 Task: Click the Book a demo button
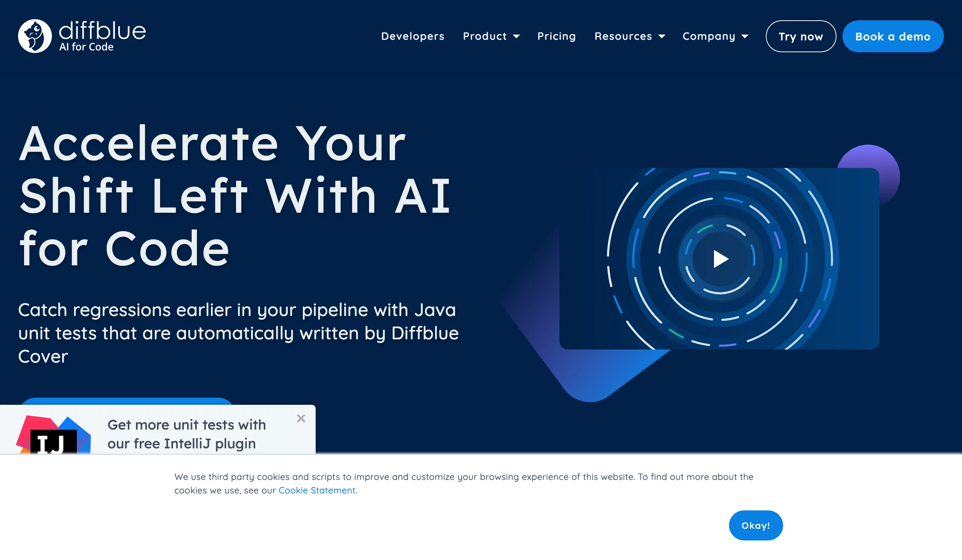(893, 36)
